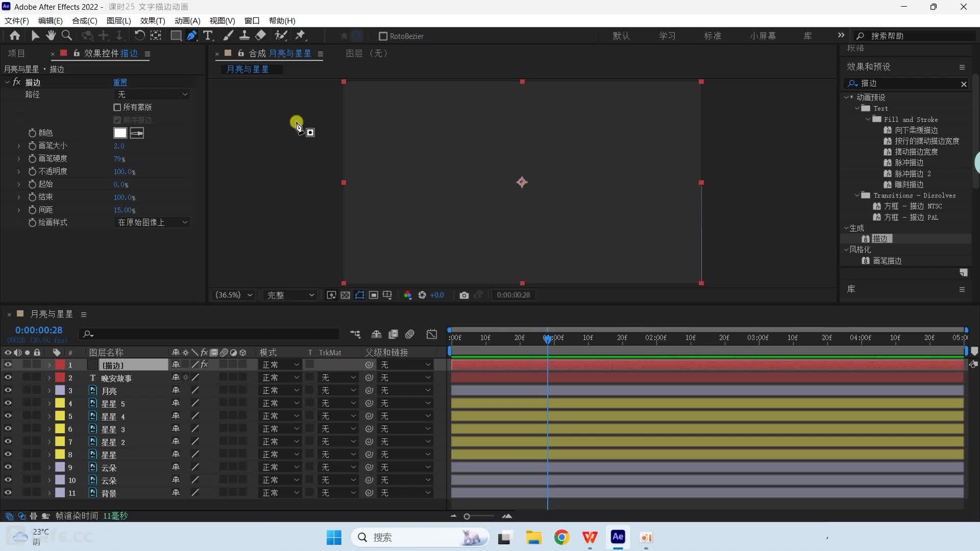
Task: Expand layer 晚安故事 in timeline
Action: click(x=49, y=378)
